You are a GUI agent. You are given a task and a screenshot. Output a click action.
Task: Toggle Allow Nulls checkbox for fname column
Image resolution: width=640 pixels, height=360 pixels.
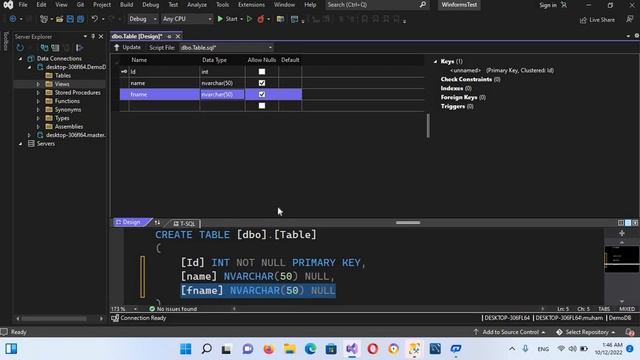pyautogui.click(x=262, y=95)
